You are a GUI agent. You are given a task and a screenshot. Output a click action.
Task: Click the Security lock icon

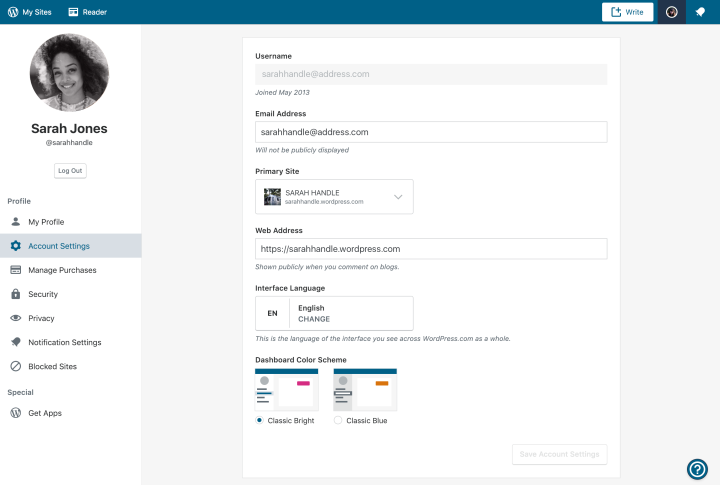click(x=15, y=294)
